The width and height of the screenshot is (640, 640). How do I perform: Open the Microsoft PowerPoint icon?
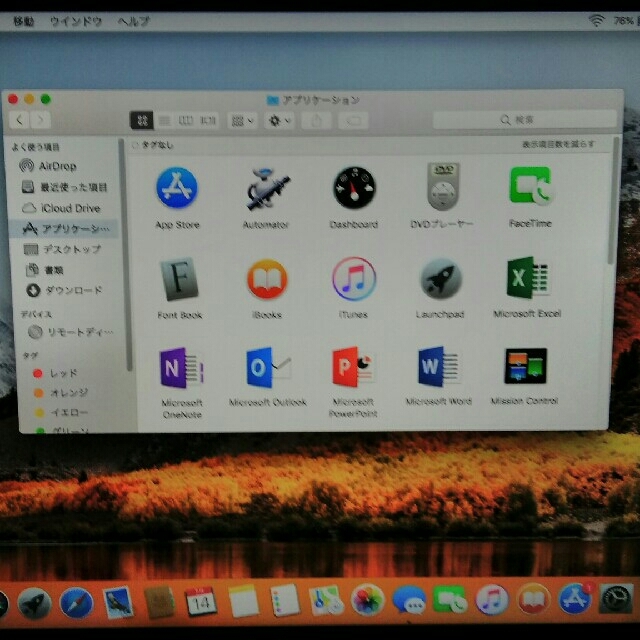pyautogui.click(x=353, y=367)
